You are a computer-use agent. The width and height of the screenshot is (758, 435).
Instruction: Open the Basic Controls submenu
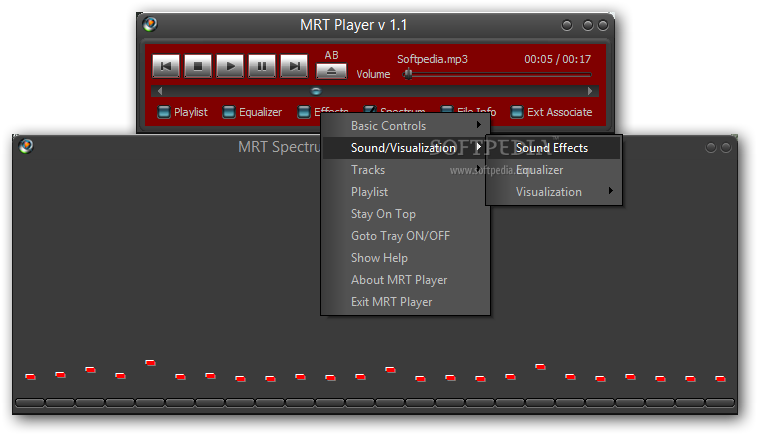click(405, 126)
